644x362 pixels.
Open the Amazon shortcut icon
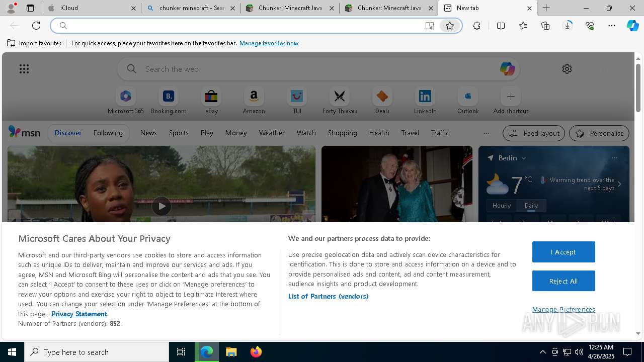[254, 96]
